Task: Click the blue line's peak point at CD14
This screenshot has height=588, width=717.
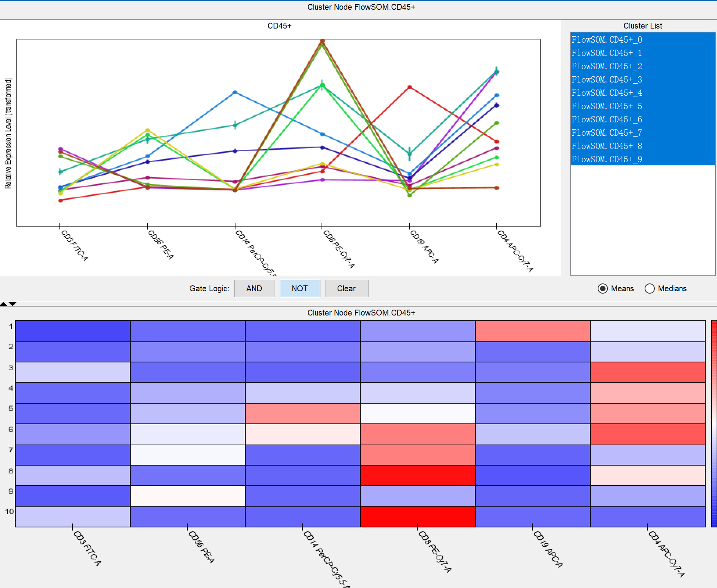Action: point(235,92)
